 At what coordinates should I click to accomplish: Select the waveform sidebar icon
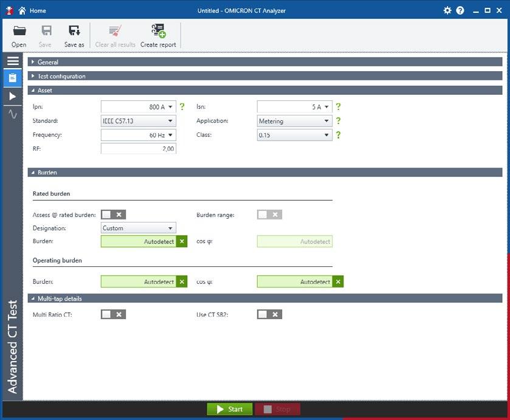(13, 114)
